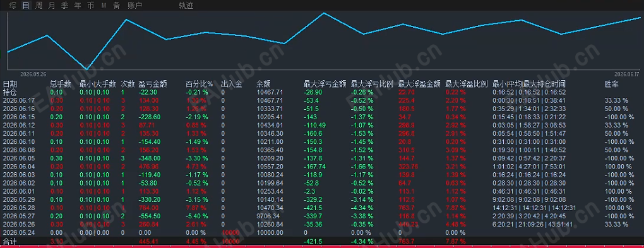This screenshot has width=644, height=248.
Task: Select the 2026.06.17 date row
Action: pos(18,100)
